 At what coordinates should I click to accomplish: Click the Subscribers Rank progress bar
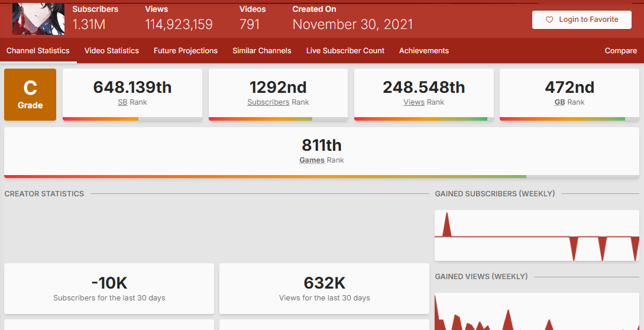tap(278, 119)
